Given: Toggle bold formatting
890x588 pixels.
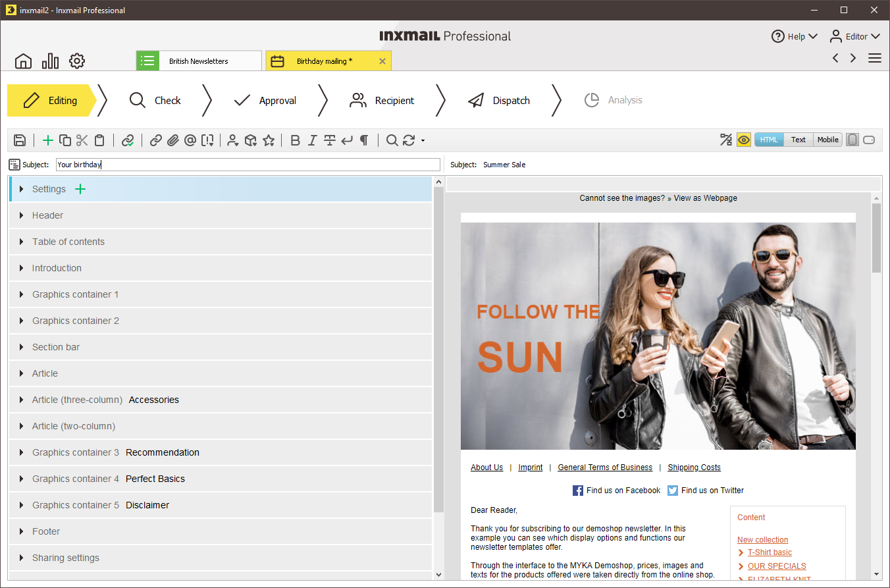Looking at the screenshot, I should pyautogui.click(x=296, y=140).
